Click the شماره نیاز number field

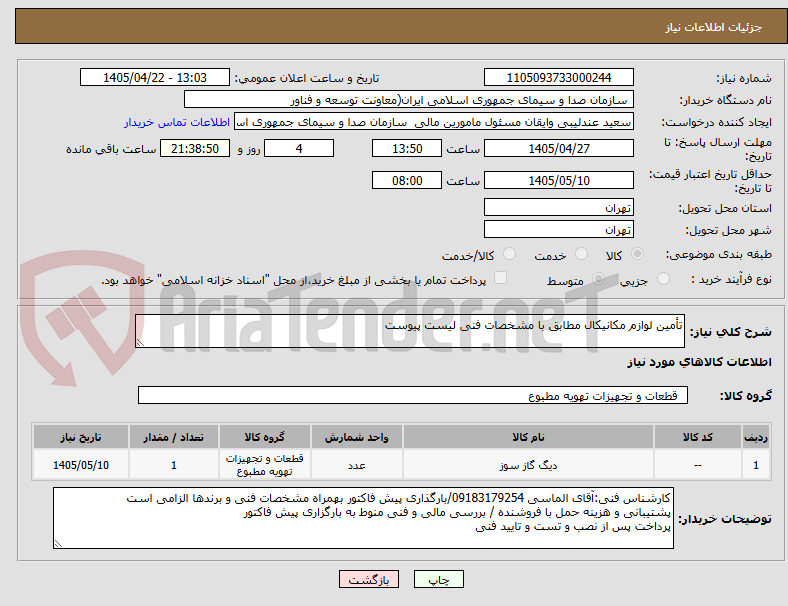(558, 77)
